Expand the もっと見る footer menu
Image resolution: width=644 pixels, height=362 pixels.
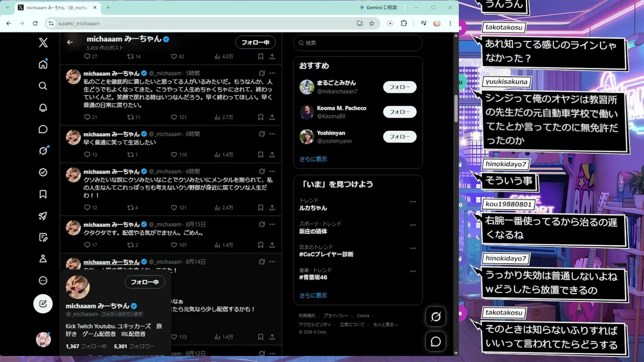(385, 324)
